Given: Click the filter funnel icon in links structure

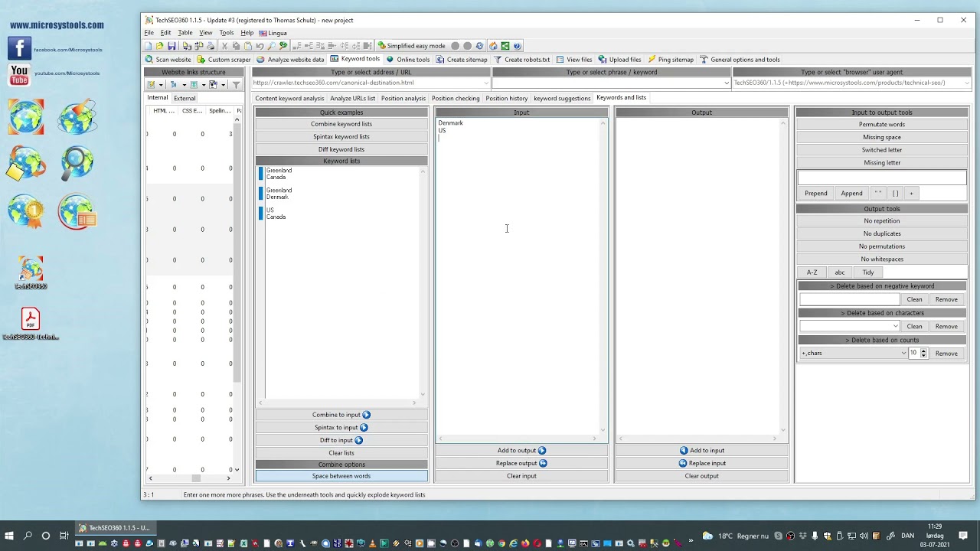Looking at the screenshot, I should click(236, 85).
